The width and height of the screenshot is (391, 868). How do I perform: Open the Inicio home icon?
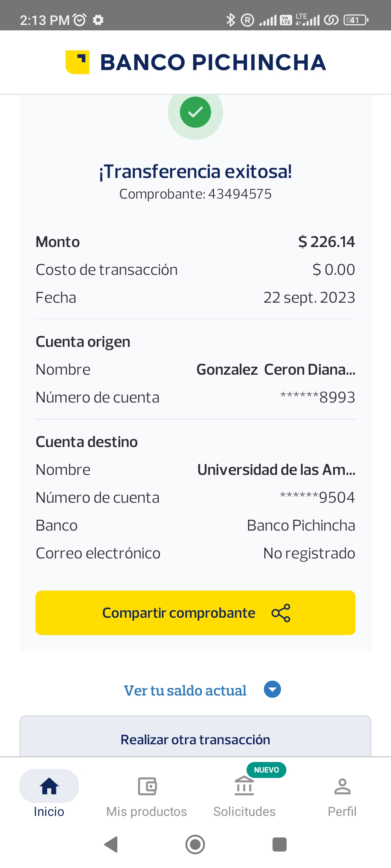pos(49,786)
